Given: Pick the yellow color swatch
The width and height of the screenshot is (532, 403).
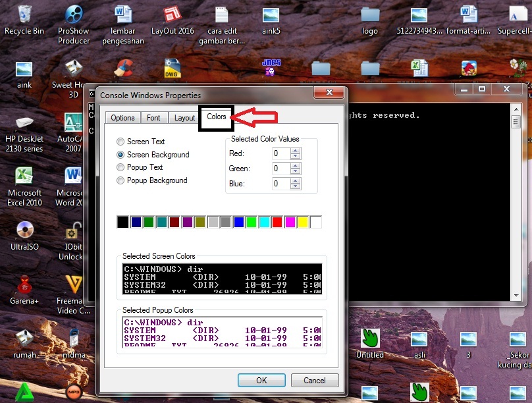Looking at the screenshot, I should (x=303, y=223).
